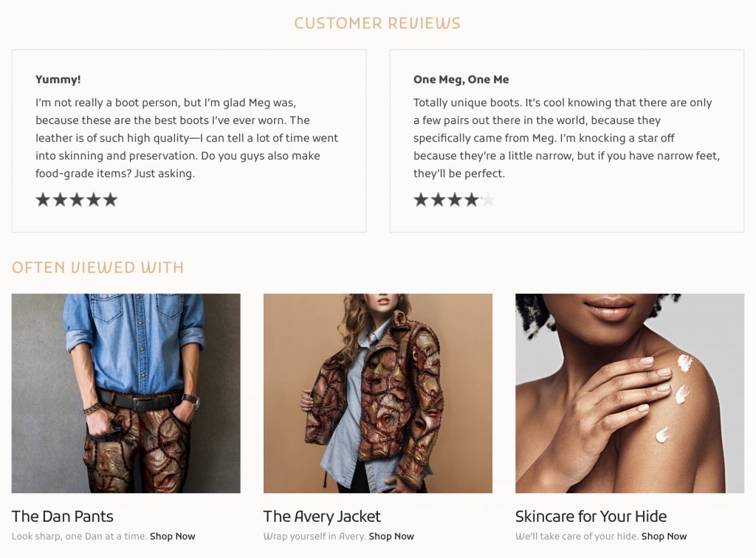Click the faded fifth star in One Meg review
756x558 pixels.
pyautogui.click(x=488, y=199)
